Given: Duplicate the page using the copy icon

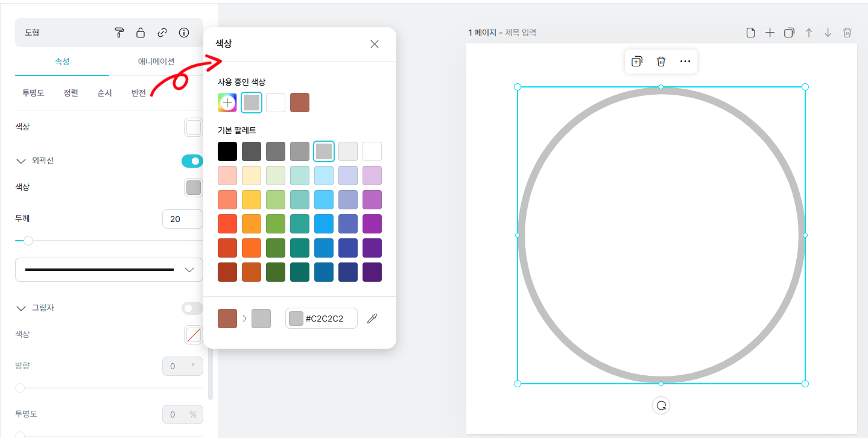Looking at the screenshot, I should pos(789,33).
